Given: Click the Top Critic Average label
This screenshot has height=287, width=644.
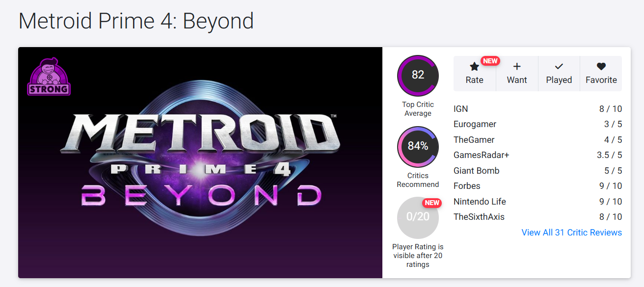Looking at the screenshot, I should point(418,109).
